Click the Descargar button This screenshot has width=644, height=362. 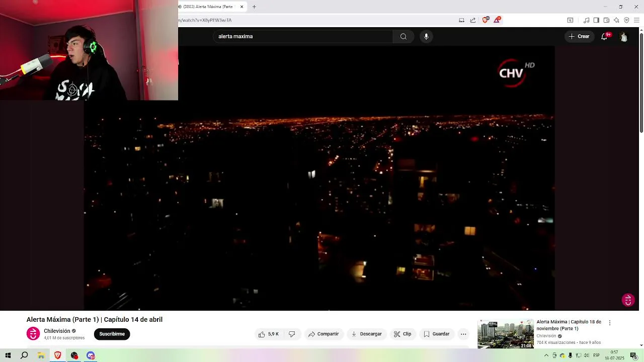366,334
